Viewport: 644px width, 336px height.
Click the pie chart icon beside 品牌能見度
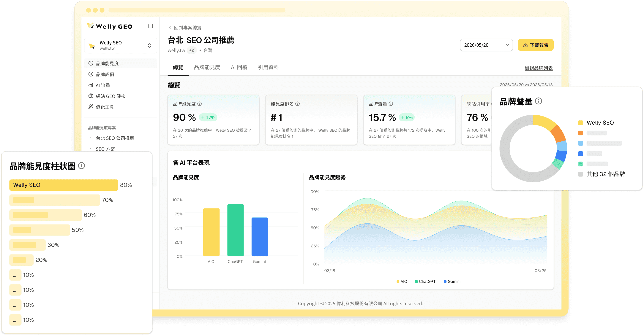pyautogui.click(x=91, y=63)
